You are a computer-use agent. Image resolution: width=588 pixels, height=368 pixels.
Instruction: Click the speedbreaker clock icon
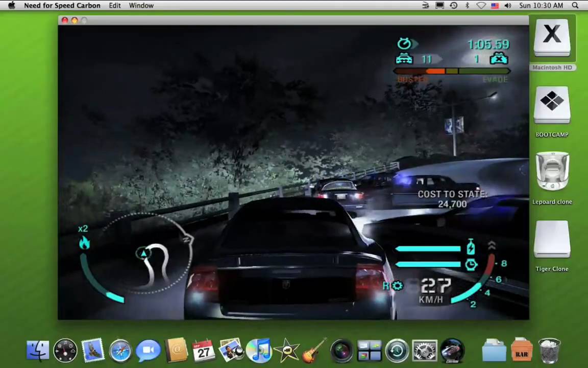click(x=471, y=265)
